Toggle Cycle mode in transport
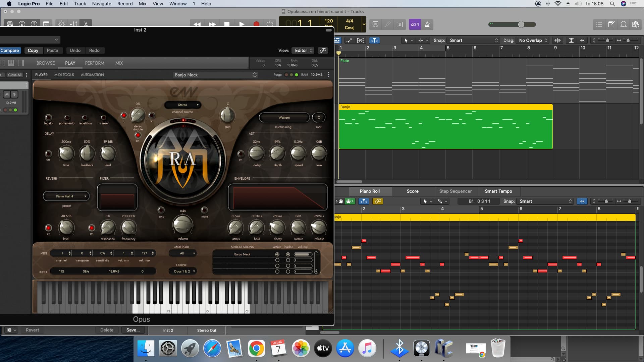Screen dimensions: 644x362 (x=270, y=24)
